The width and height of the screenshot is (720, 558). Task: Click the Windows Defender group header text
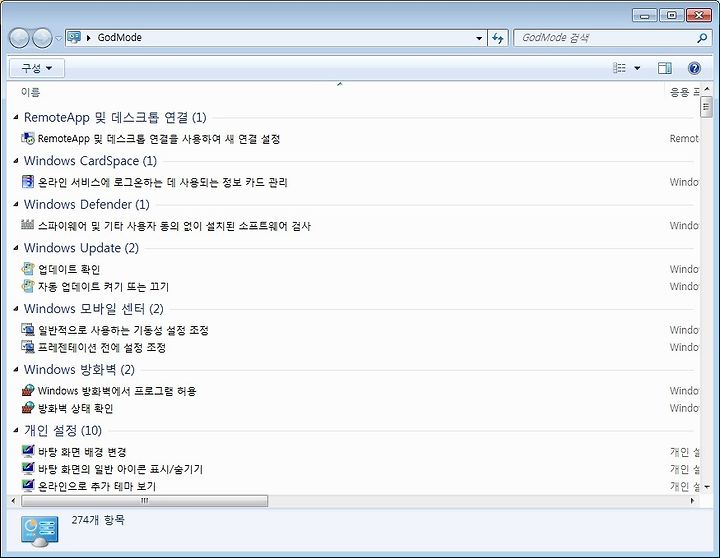pyautogui.click(x=87, y=204)
